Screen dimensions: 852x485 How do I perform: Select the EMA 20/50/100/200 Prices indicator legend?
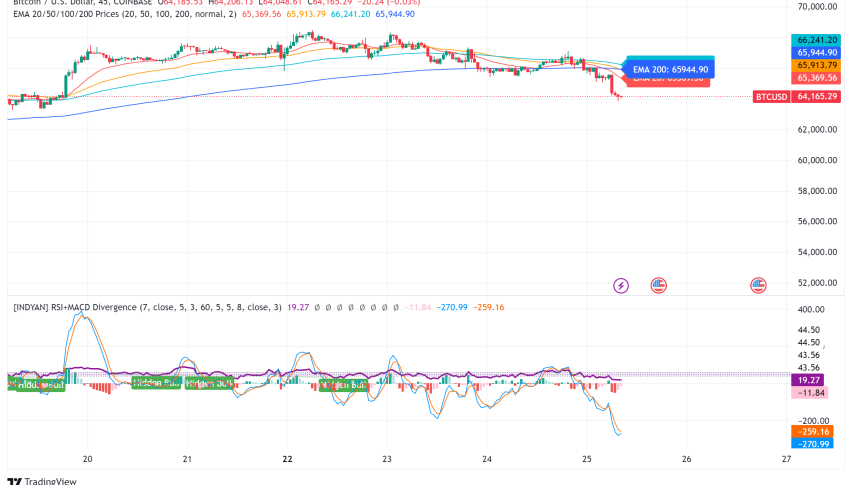point(125,14)
